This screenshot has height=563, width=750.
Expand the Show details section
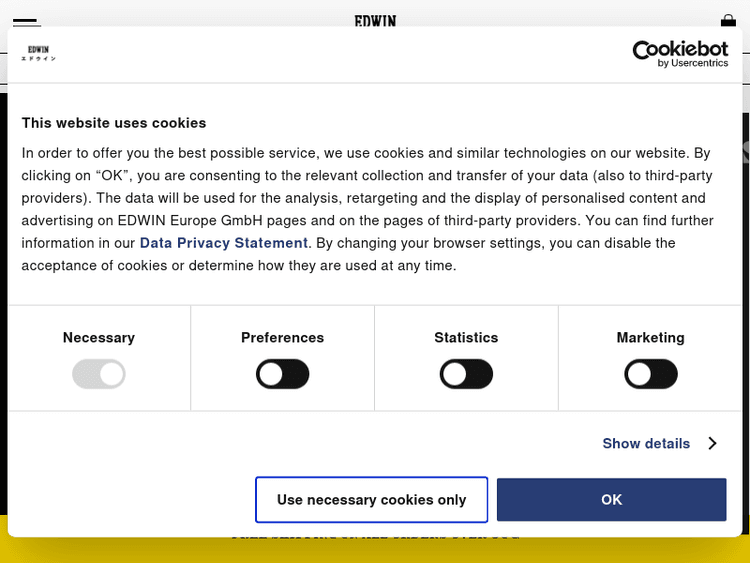click(x=646, y=443)
